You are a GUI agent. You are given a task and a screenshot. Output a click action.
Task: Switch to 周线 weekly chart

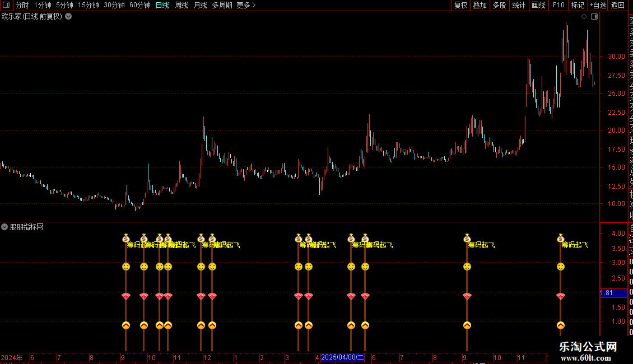coord(181,5)
